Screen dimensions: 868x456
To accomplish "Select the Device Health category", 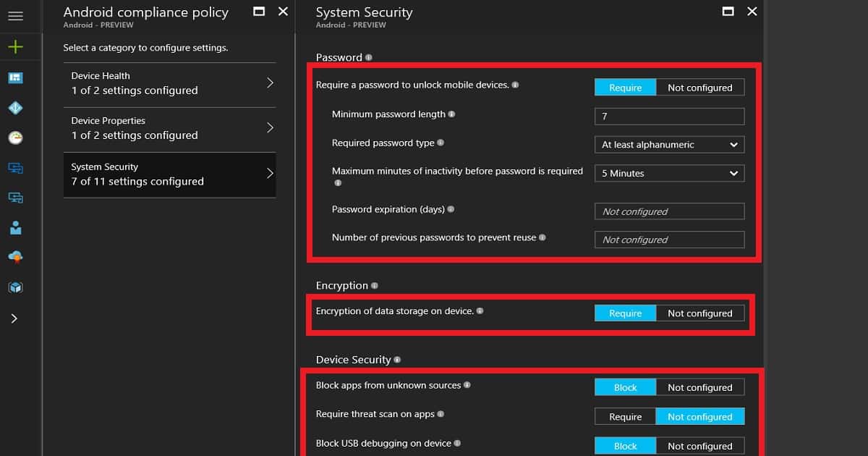I will tap(169, 85).
